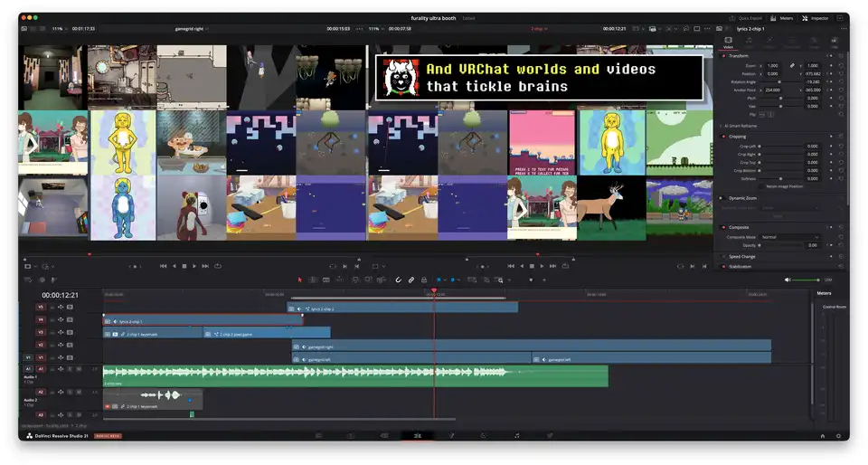Open the 2 chip timeline name dropdown
The image size is (868, 465).
click(539, 29)
